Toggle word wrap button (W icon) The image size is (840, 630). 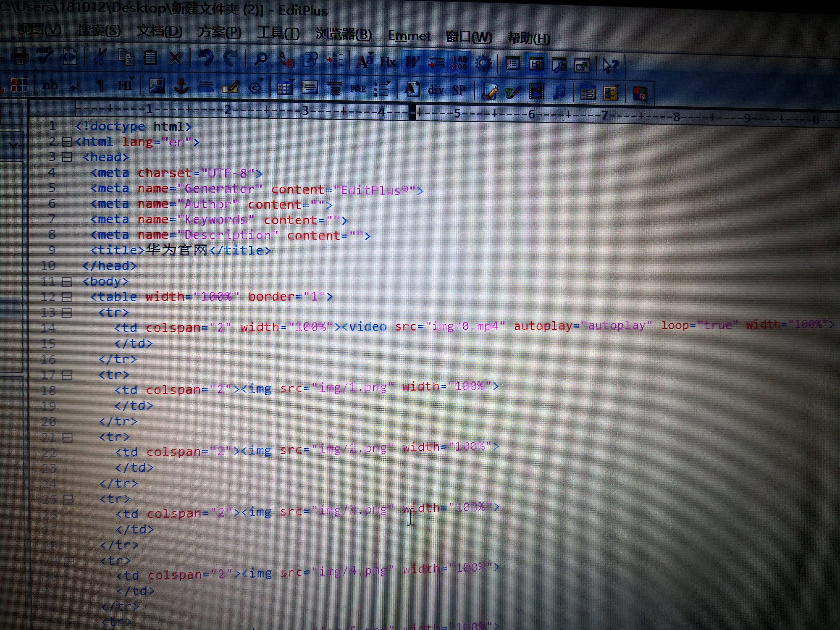tap(412, 62)
